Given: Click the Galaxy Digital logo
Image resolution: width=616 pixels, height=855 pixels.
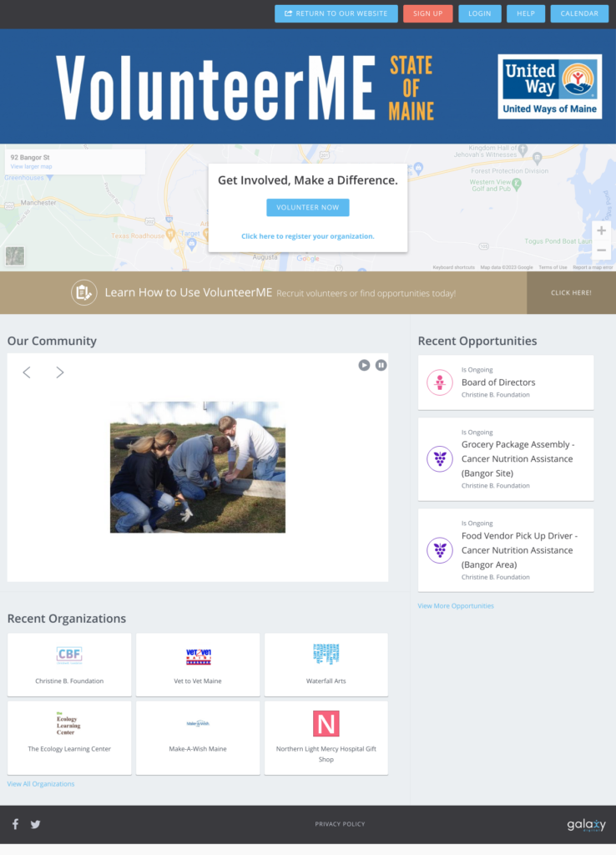Looking at the screenshot, I should [586, 824].
